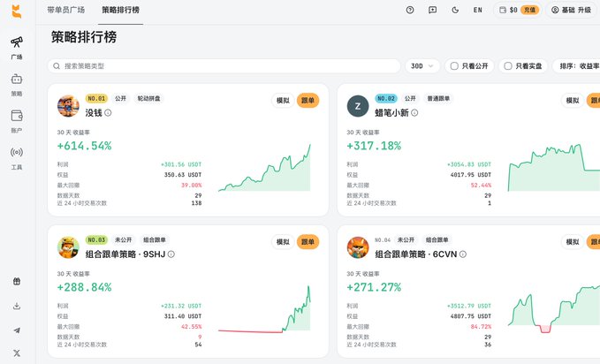Open the 9SHJ profit chart
The width and height of the screenshot is (600, 364).
point(264,308)
